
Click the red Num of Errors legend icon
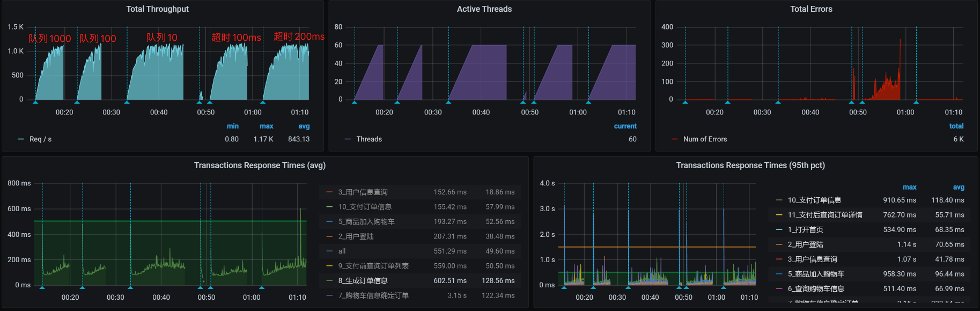(x=674, y=139)
